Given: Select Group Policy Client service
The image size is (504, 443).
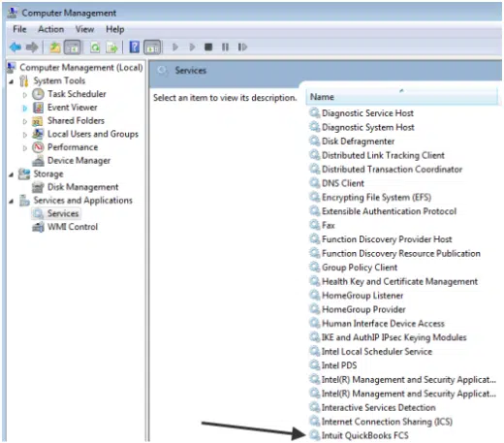Looking at the screenshot, I should coord(360,268).
